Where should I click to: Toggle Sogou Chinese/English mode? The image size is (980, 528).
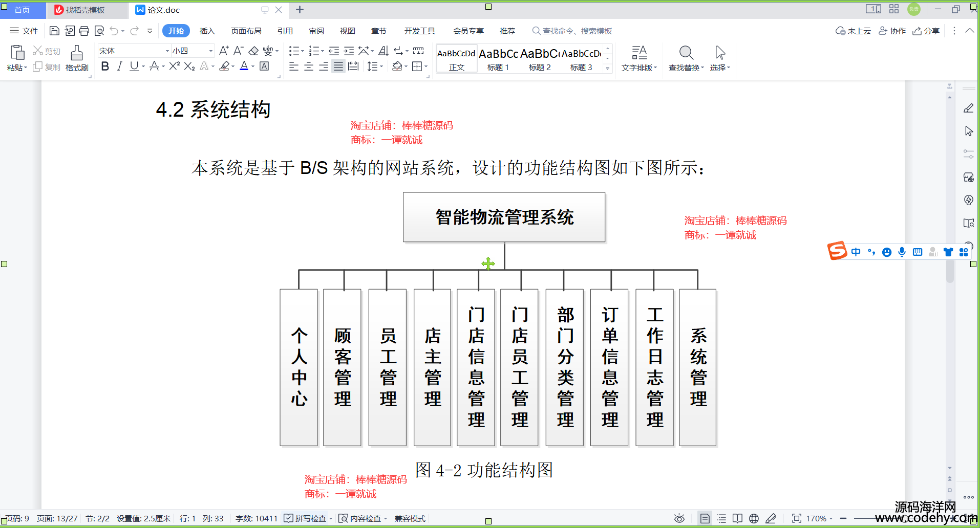856,252
